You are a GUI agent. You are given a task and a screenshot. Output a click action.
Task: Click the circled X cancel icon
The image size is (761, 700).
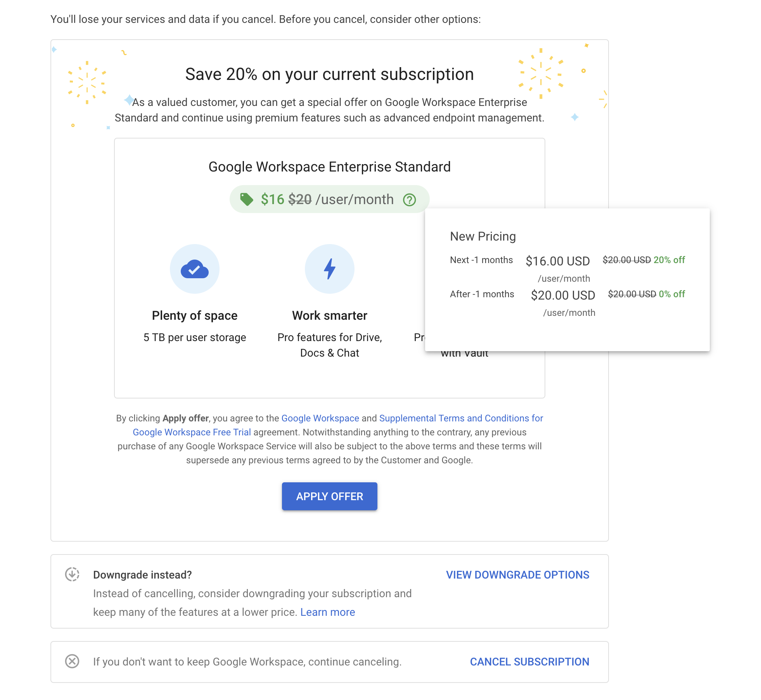(x=72, y=661)
